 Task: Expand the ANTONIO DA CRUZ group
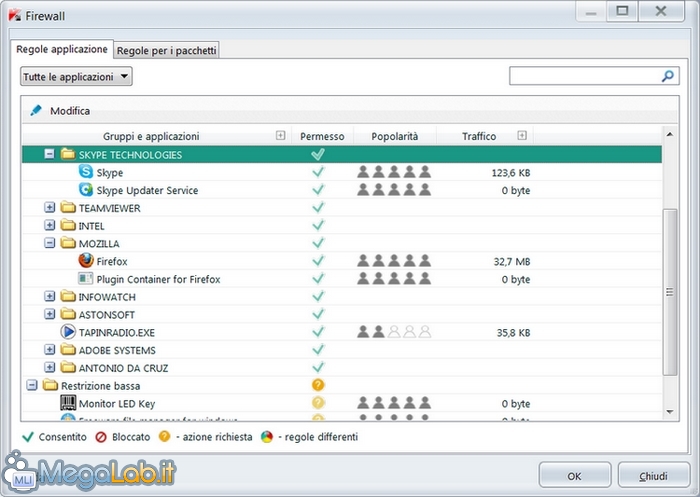point(50,367)
